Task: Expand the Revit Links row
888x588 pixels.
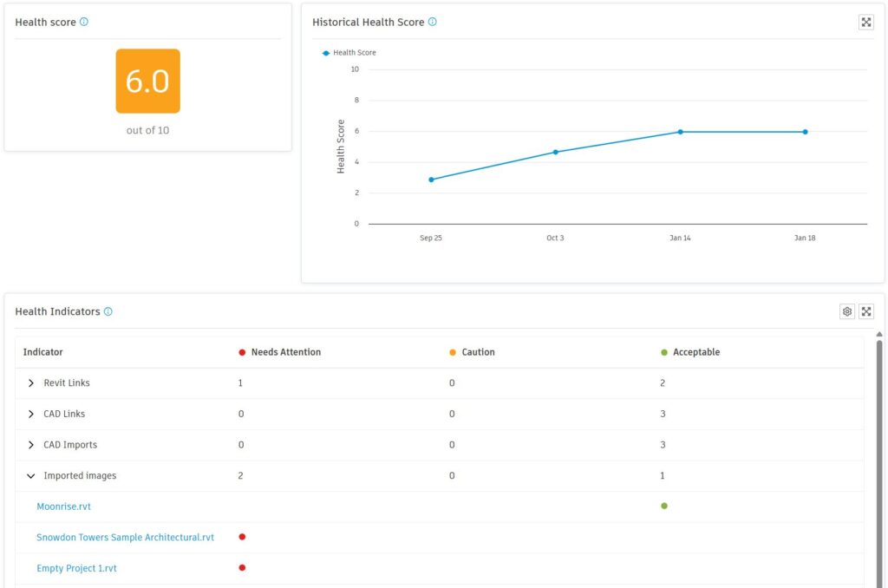Action: pos(31,382)
